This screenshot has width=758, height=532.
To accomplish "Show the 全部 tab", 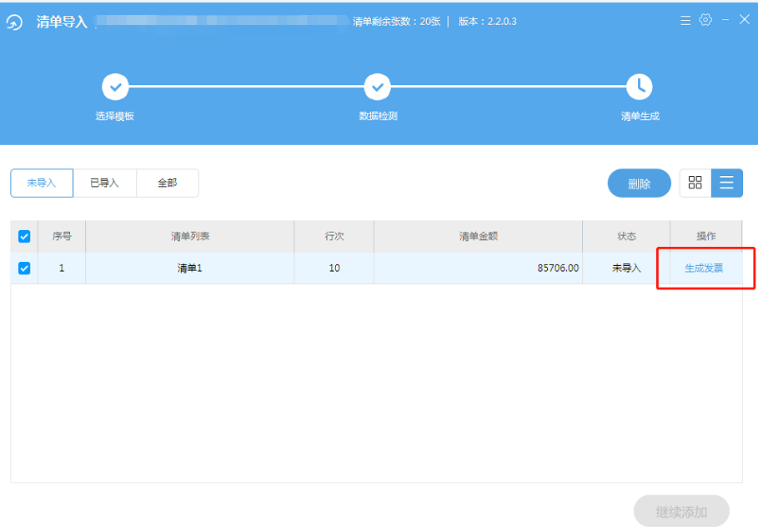I will pos(168,183).
